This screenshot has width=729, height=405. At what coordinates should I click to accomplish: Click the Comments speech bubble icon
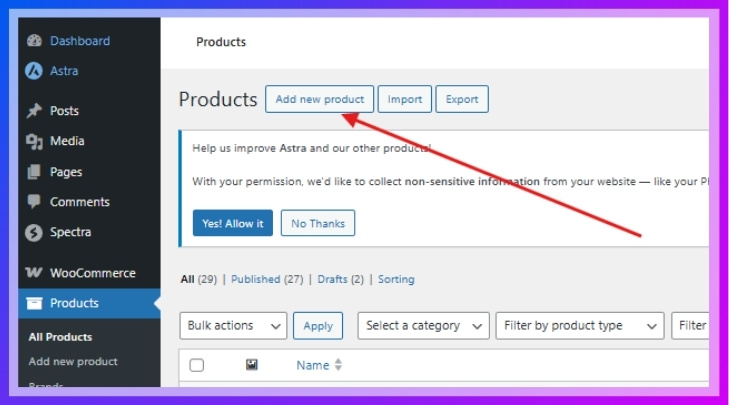pyautogui.click(x=34, y=202)
